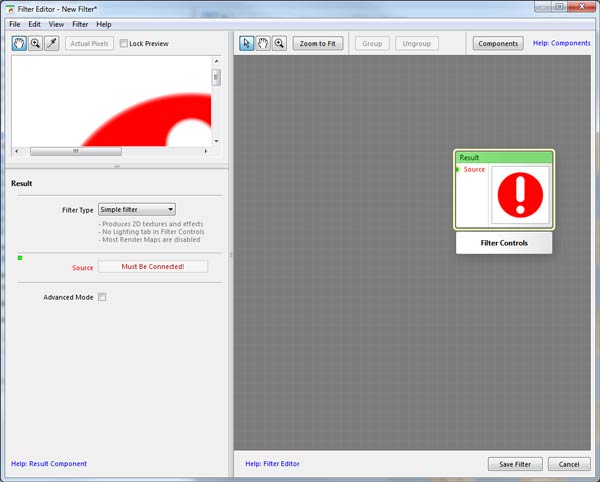This screenshot has height=482, width=600.
Task: Open the Help: Result Component link
Action: (x=49, y=464)
